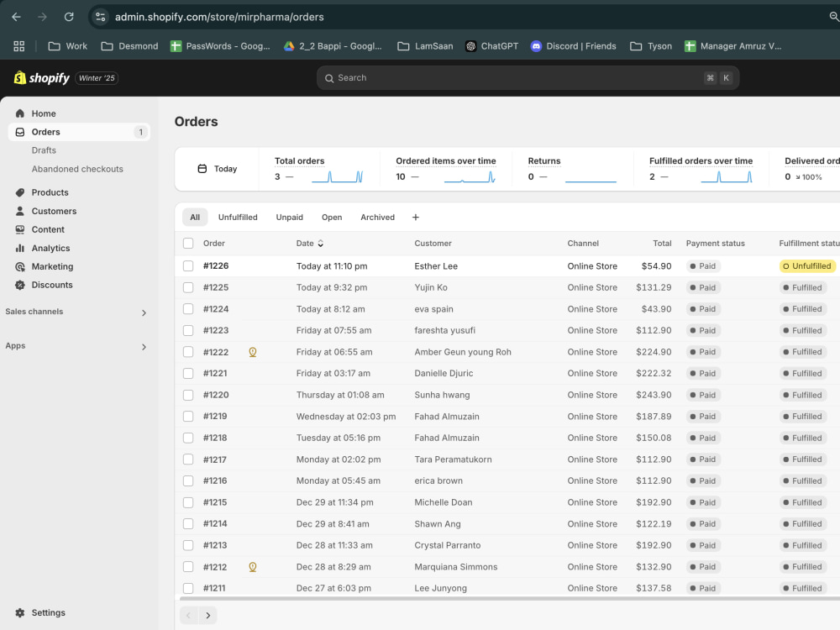Select the checkbox for order #1217
The height and width of the screenshot is (630, 840).
point(188,459)
